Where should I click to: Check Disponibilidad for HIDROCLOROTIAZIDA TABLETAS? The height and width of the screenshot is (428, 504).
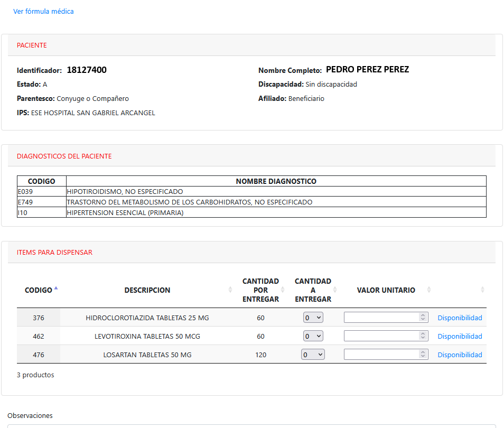[x=460, y=318]
